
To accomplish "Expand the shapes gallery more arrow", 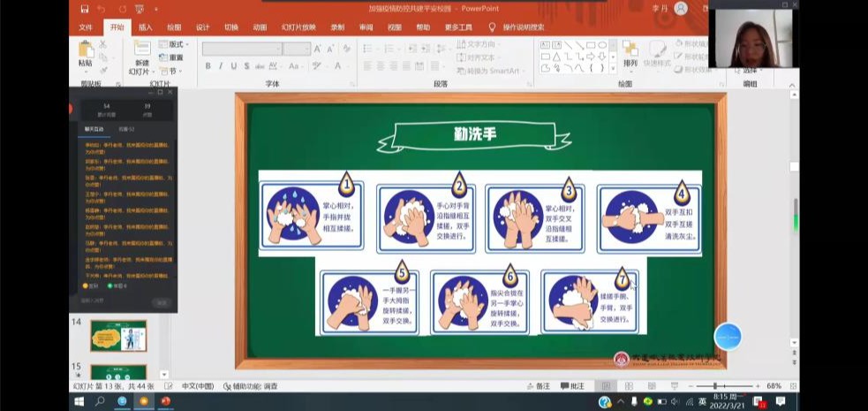I will (x=613, y=69).
